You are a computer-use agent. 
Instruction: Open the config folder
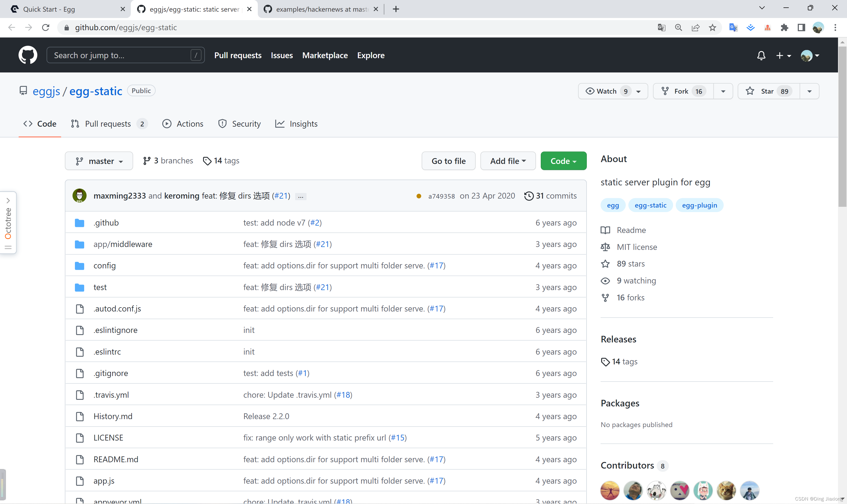coord(104,265)
